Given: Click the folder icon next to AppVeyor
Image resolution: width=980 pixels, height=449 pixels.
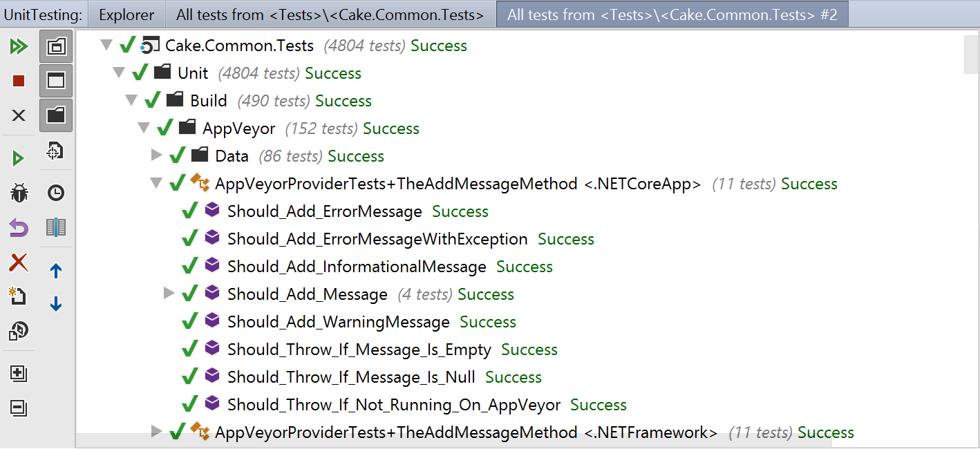Looking at the screenshot, I should coord(187,127).
